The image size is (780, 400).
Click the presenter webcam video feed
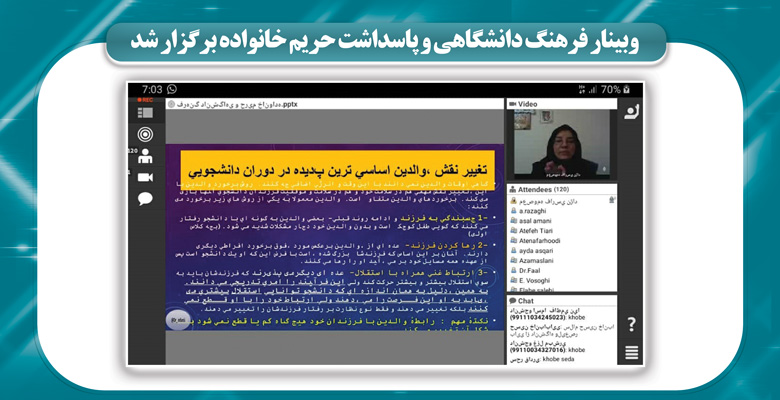[562, 144]
